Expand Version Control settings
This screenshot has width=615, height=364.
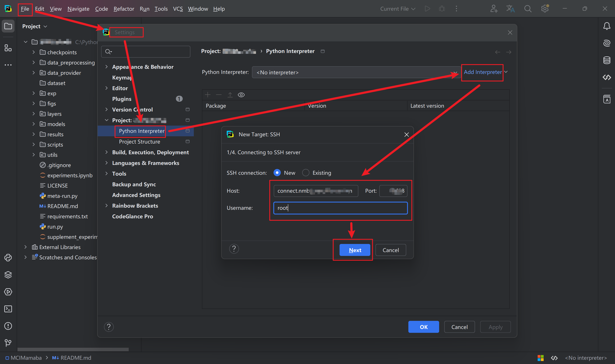[106, 109]
